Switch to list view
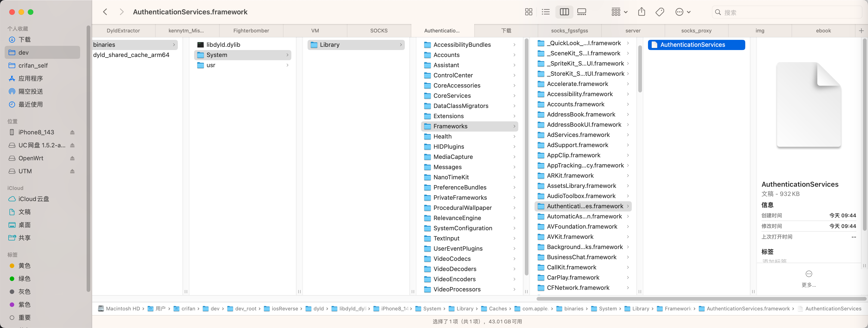The height and width of the screenshot is (328, 868). pos(546,12)
